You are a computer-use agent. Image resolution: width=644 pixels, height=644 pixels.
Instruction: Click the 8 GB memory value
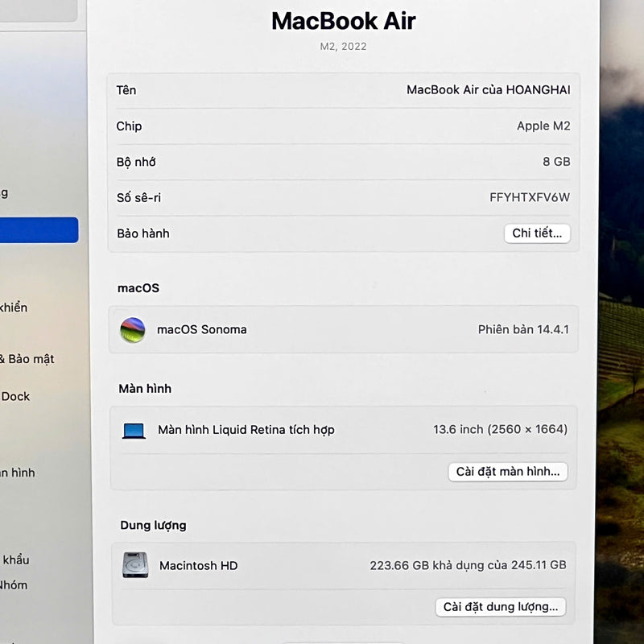tap(555, 162)
